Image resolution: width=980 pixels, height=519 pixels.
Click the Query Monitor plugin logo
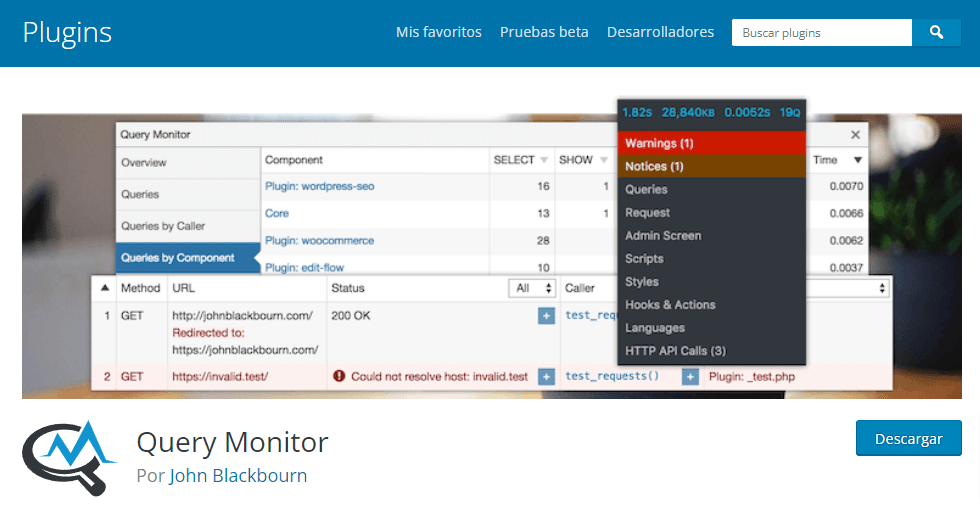pyautogui.click(x=69, y=458)
